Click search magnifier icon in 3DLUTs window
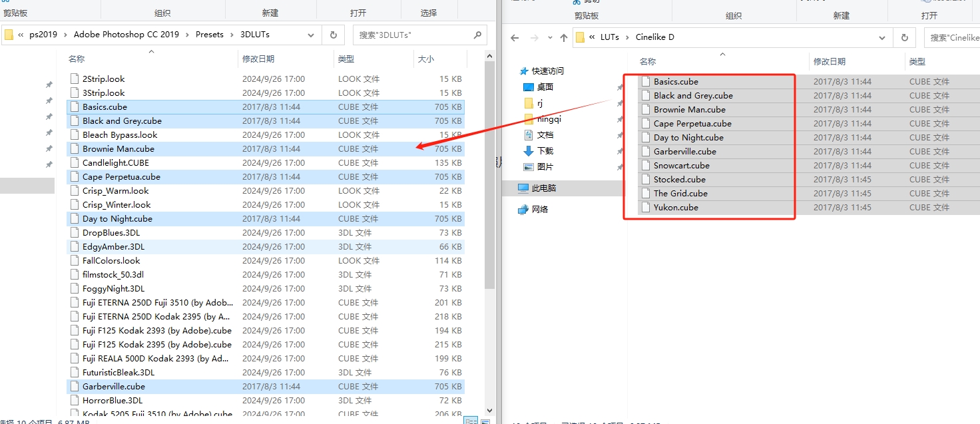This screenshot has width=980, height=424. tap(477, 35)
